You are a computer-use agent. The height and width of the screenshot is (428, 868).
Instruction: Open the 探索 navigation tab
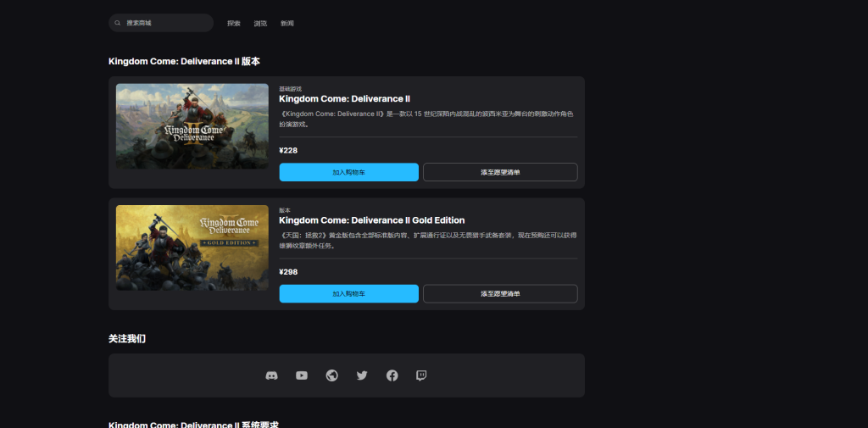click(234, 23)
